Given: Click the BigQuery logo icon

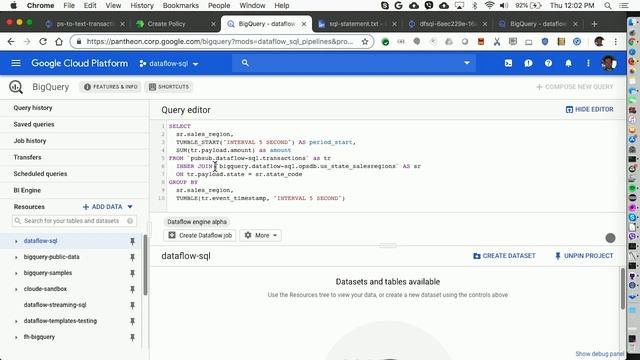Looking at the screenshot, I should 16,87.
